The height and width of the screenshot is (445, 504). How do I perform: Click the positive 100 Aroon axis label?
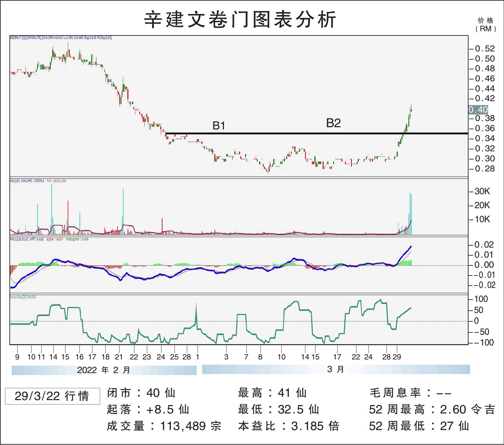tap(481, 299)
